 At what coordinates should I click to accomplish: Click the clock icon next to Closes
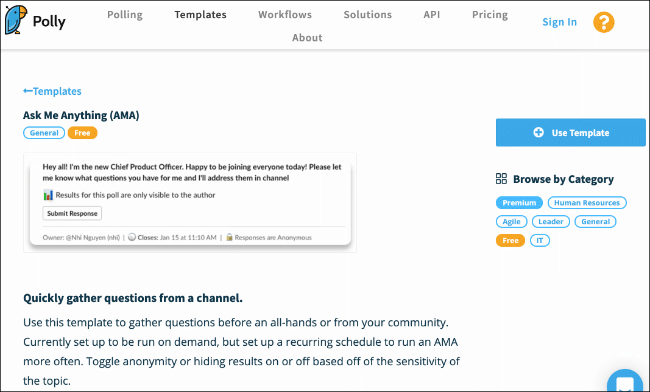[x=132, y=237]
